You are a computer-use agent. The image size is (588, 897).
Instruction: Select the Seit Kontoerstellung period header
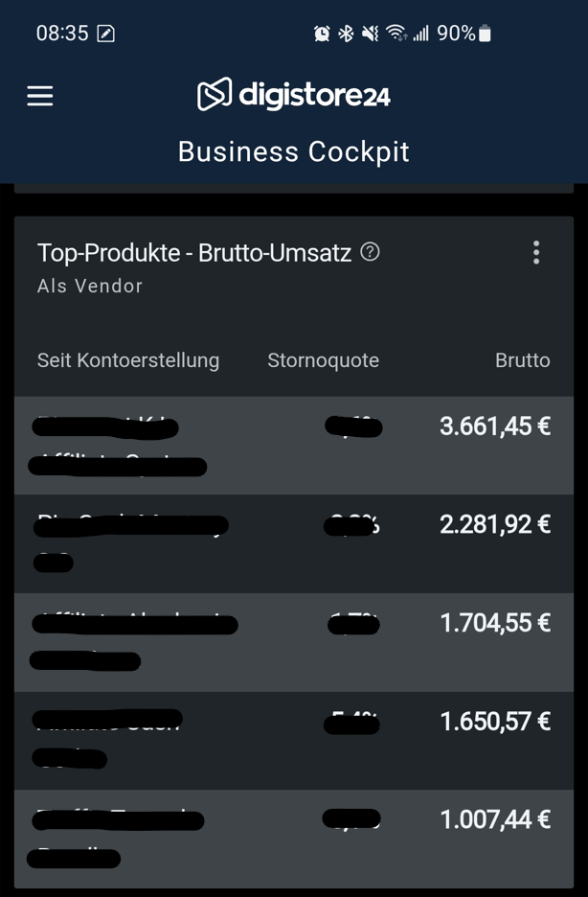point(128,360)
